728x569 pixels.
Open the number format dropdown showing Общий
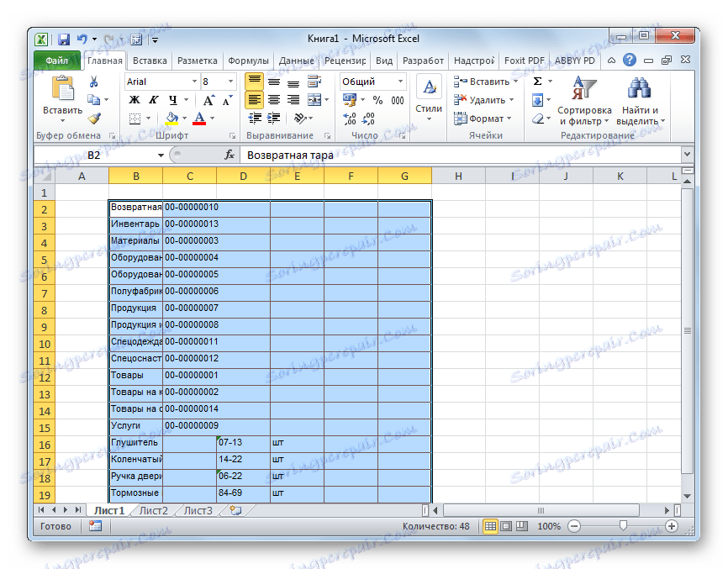point(396,81)
